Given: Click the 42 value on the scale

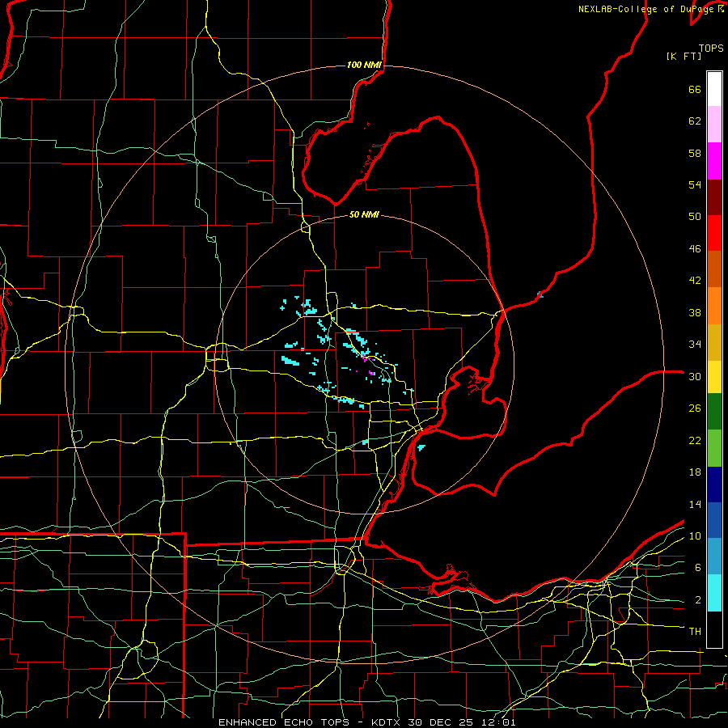Looking at the screenshot, I should [695, 281].
